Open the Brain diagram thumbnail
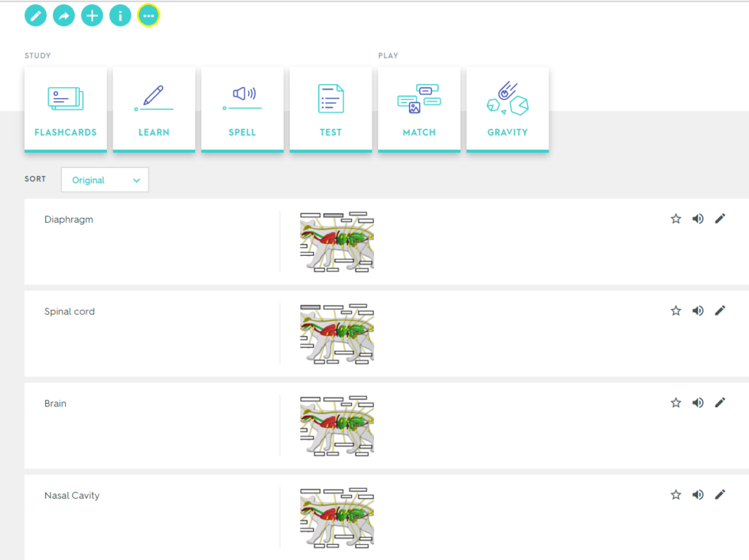The width and height of the screenshot is (749, 560). tap(336, 426)
